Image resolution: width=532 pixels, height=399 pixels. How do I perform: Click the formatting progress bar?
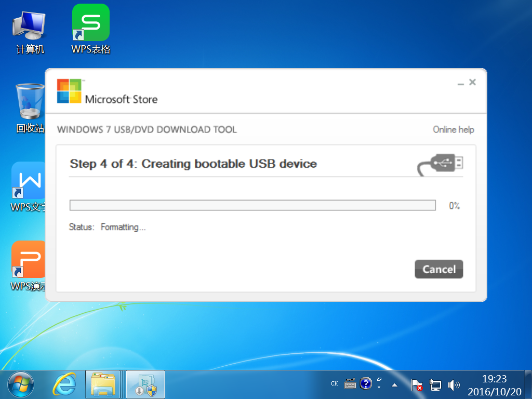click(252, 205)
